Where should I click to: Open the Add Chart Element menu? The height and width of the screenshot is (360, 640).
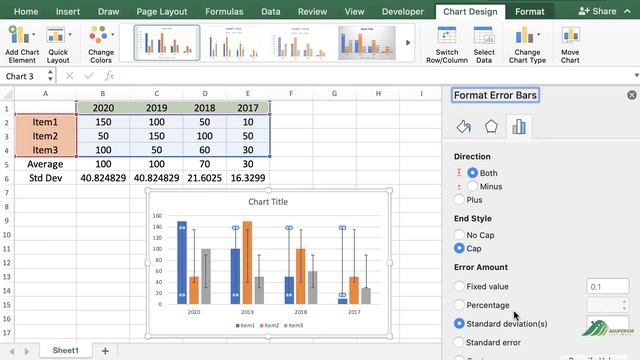coord(22,44)
